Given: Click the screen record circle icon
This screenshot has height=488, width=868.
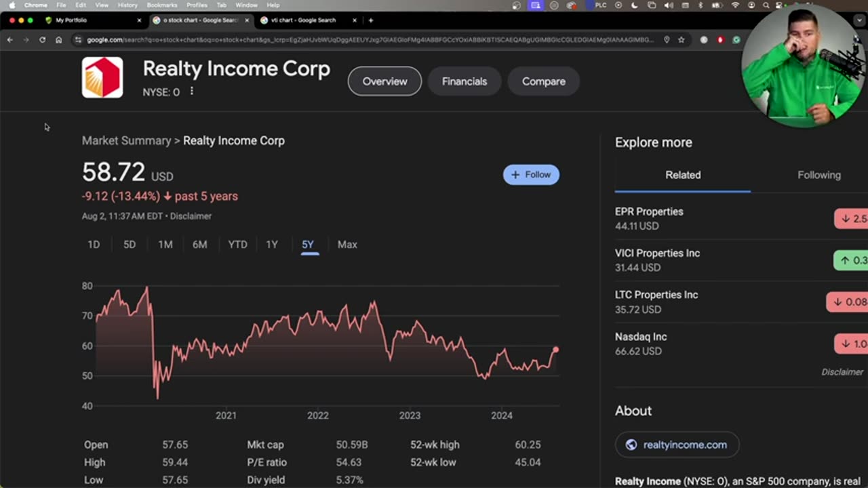Looking at the screenshot, I should coord(618,5).
